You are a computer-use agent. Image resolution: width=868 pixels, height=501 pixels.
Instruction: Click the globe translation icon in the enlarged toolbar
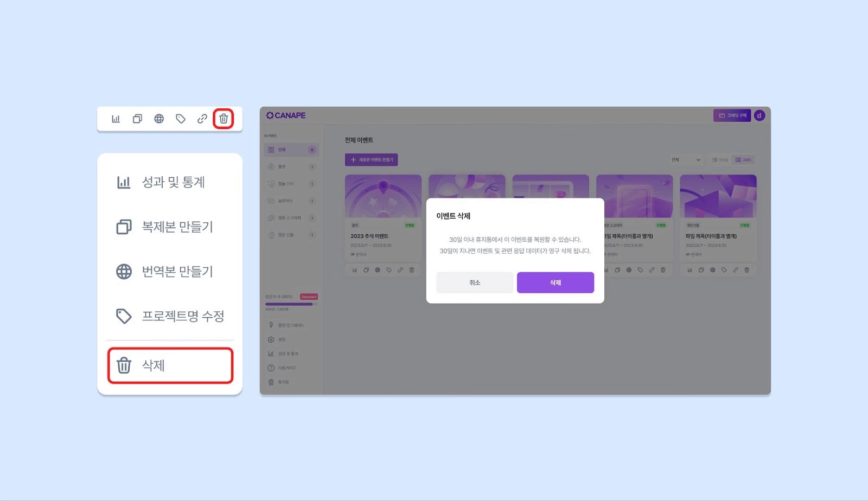point(159,119)
